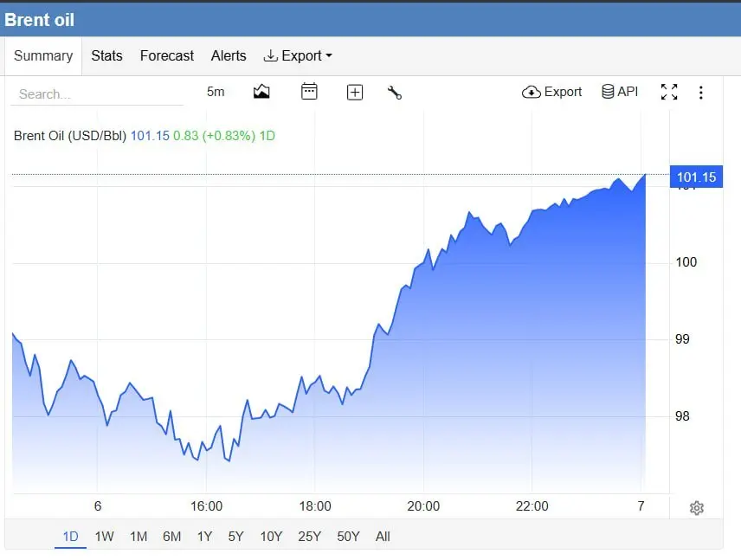This screenshot has width=741, height=560.
Task: Open the three-dot more options menu
Action: [x=701, y=92]
